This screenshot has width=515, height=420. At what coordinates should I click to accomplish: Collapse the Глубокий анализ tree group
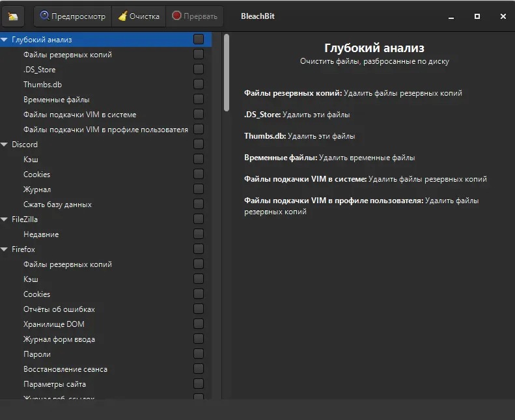click(5, 40)
